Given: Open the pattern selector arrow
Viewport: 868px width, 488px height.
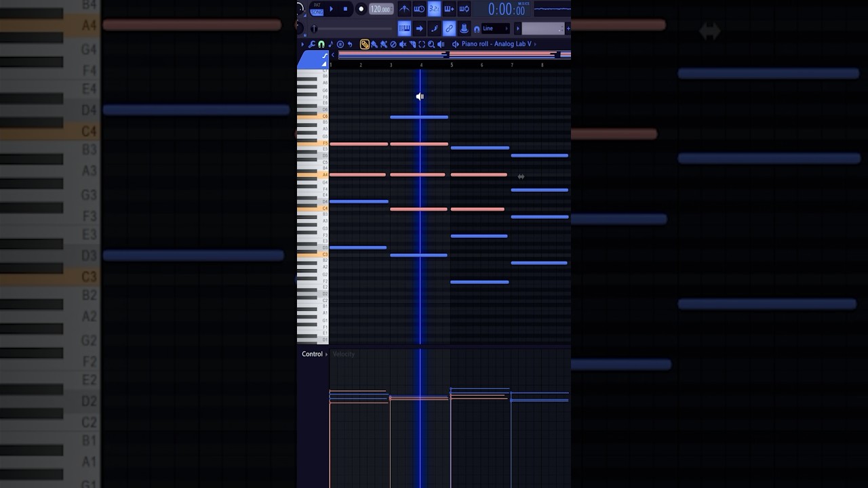Looking at the screenshot, I should 518,28.
